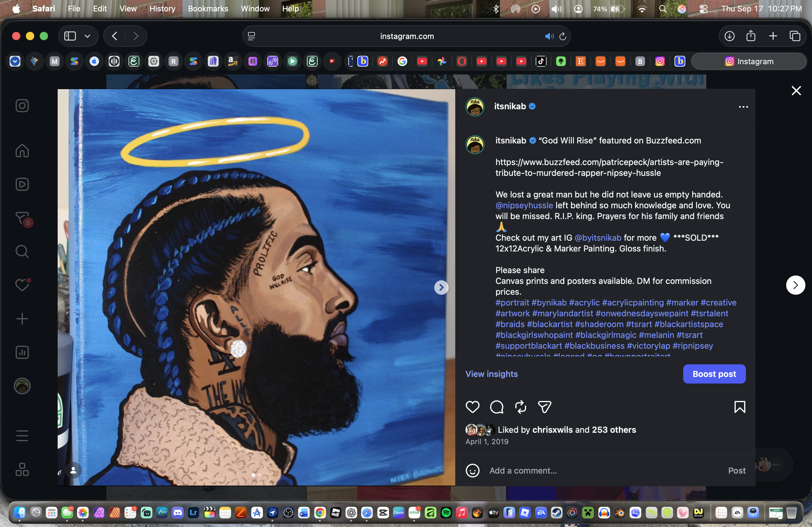Viewport: 812px width, 527px height.
Task: Open the #victorylap hashtag
Action: pos(648,346)
